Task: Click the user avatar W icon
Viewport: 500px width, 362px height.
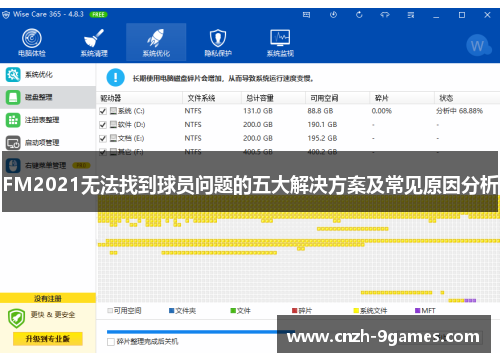Action: [478, 46]
